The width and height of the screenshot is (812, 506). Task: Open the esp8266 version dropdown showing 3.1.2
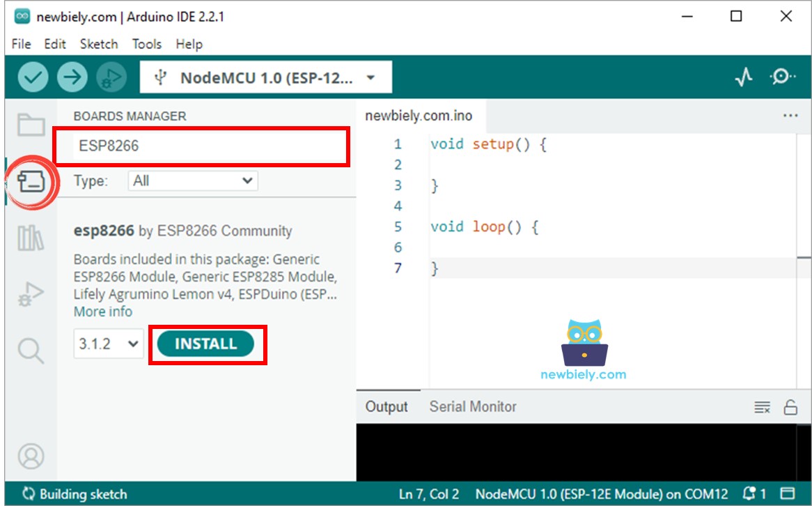[x=109, y=344]
